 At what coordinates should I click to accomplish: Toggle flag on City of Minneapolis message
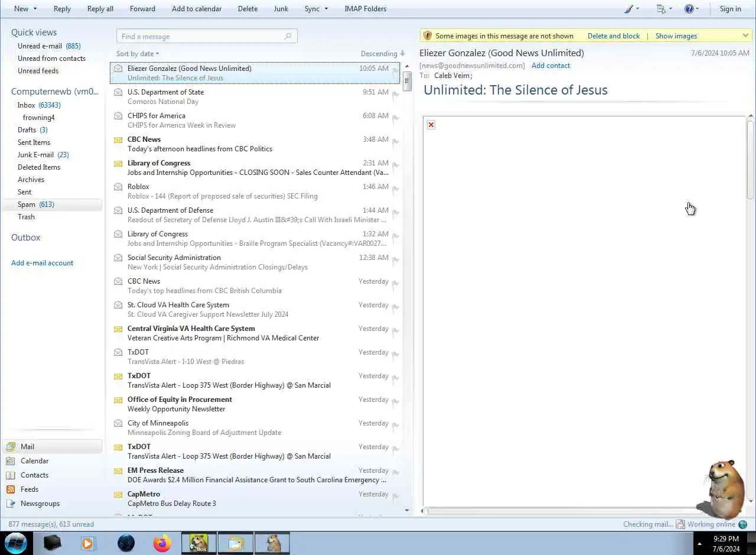coord(396,426)
